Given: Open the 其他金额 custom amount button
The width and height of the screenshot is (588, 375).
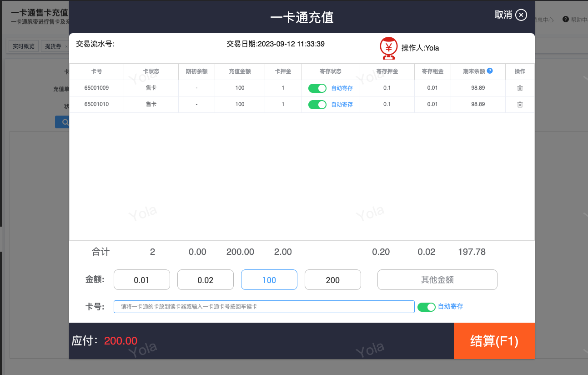Looking at the screenshot, I should 437,280.
